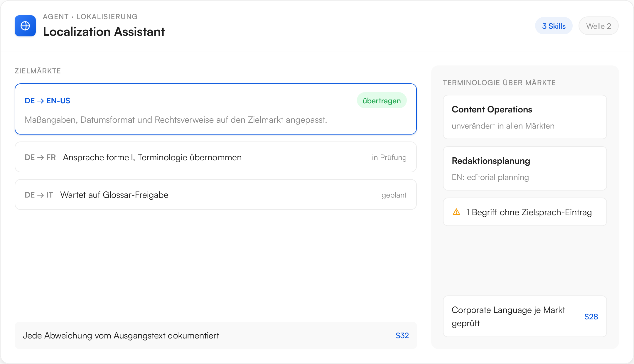Open the Redaktionsplanung term card

[x=525, y=168]
